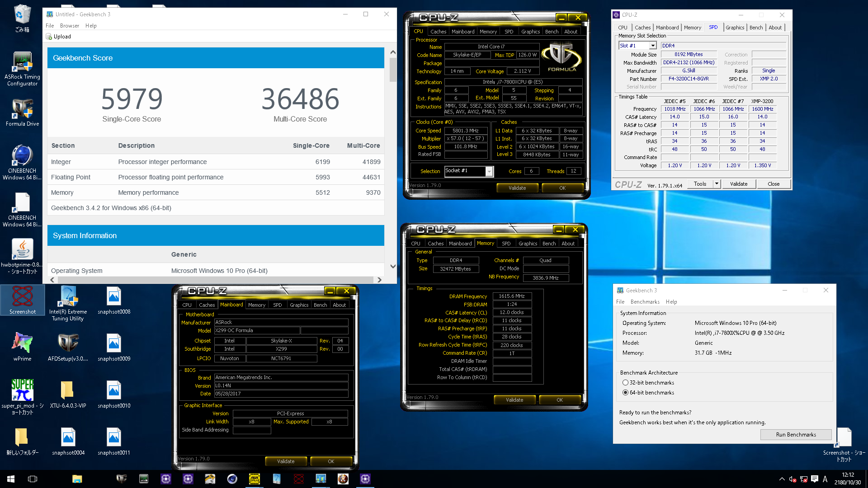Show hidden system tray icons
The width and height of the screenshot is (868, 488).
pyautogui.click(x=782, y=479)
